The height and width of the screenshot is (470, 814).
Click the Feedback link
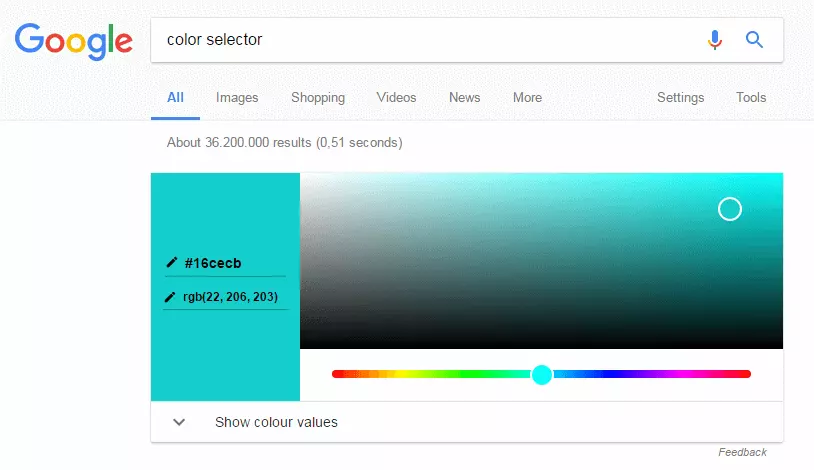[x=742, y=453]
